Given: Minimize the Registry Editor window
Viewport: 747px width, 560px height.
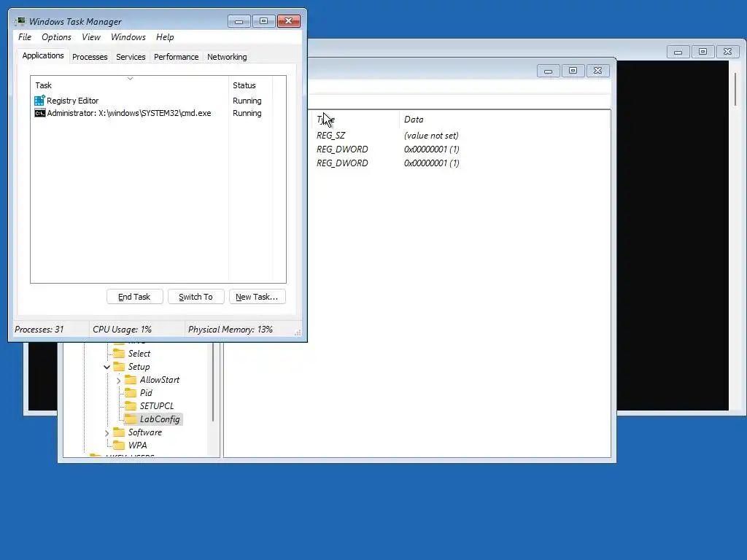Looking at the screenshot, I should [549, 71].
